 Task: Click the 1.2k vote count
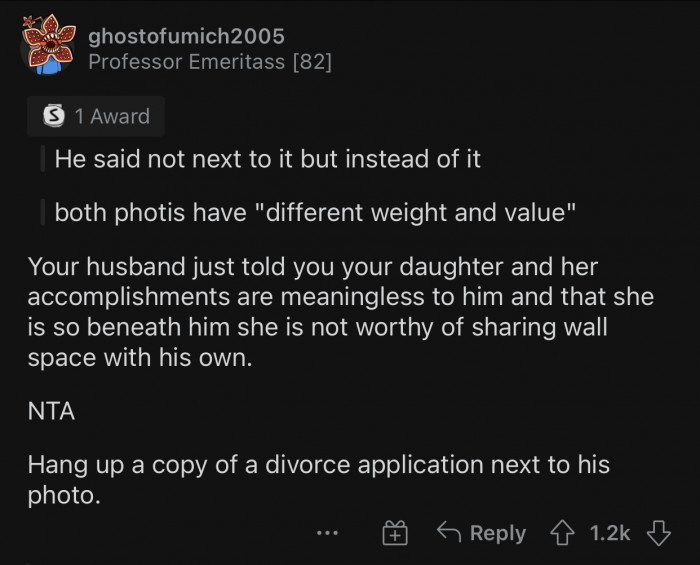pos(609,533)
